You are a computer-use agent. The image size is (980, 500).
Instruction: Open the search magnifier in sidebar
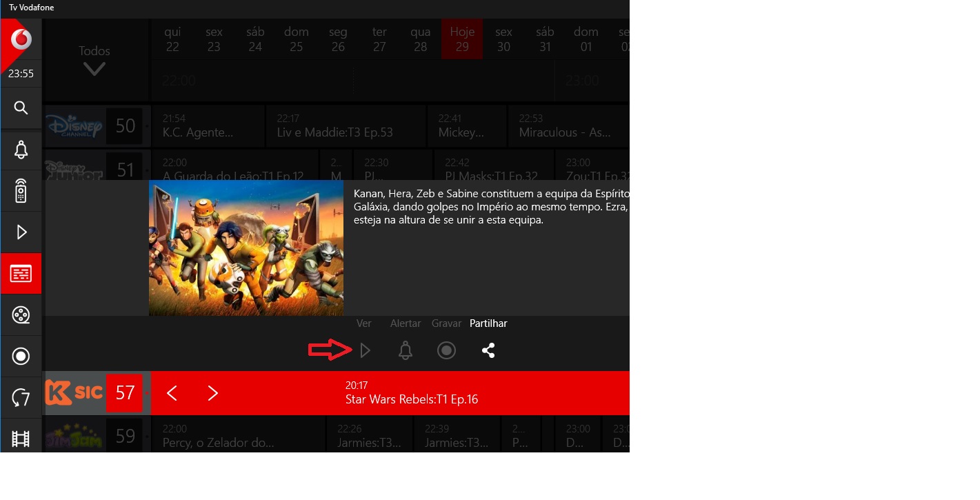tap(21, 108)
